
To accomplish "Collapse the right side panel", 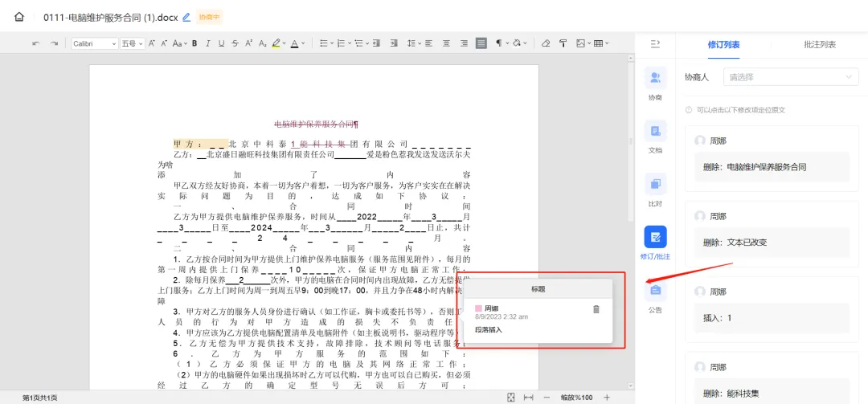I will tap(655, 43).
